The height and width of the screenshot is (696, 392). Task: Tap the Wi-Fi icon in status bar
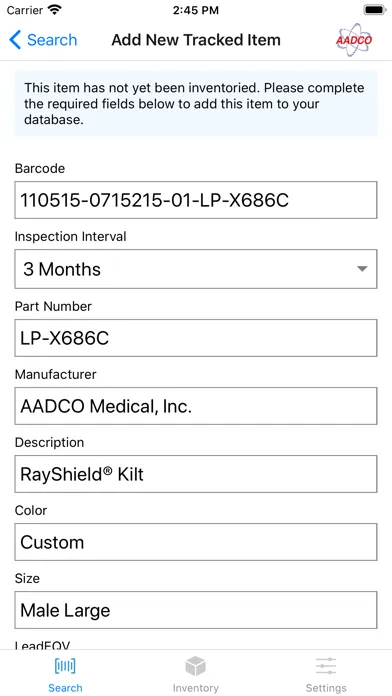[55, 10]
